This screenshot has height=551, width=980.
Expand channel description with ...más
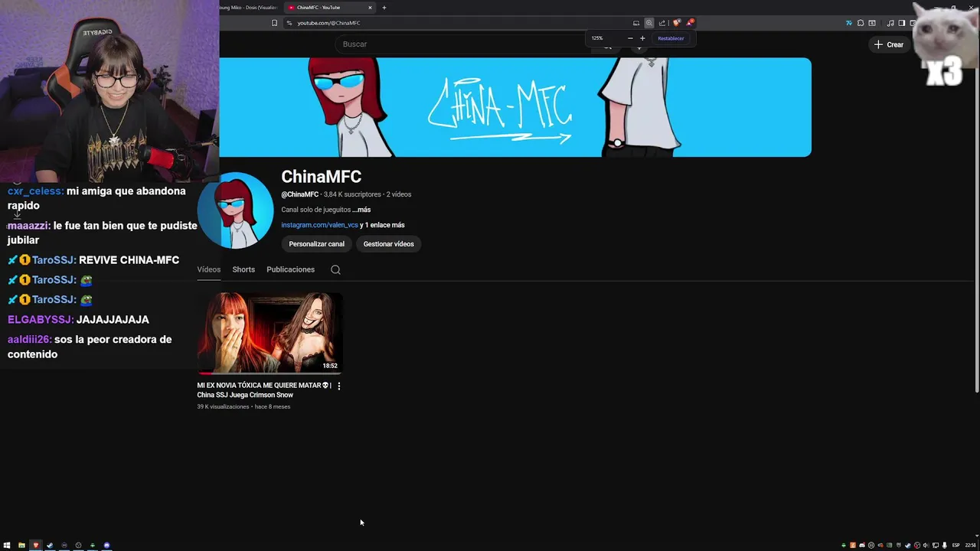[x=361, y=210]
